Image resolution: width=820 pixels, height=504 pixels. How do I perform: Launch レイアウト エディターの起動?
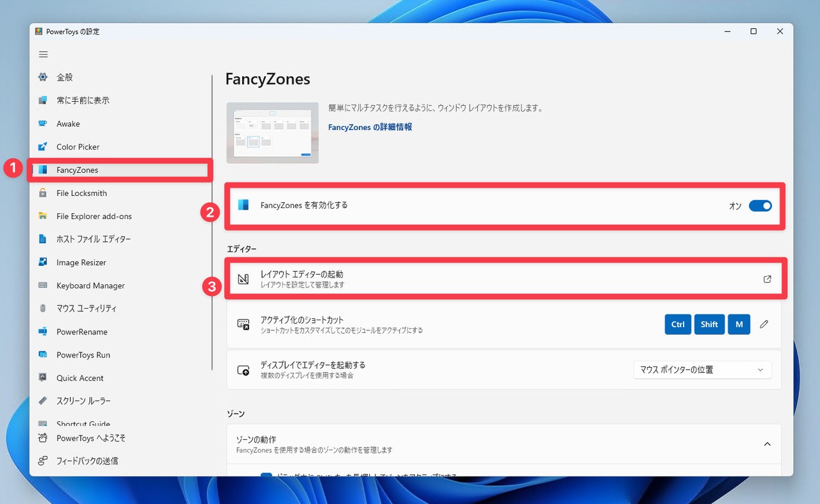[504, 279]
